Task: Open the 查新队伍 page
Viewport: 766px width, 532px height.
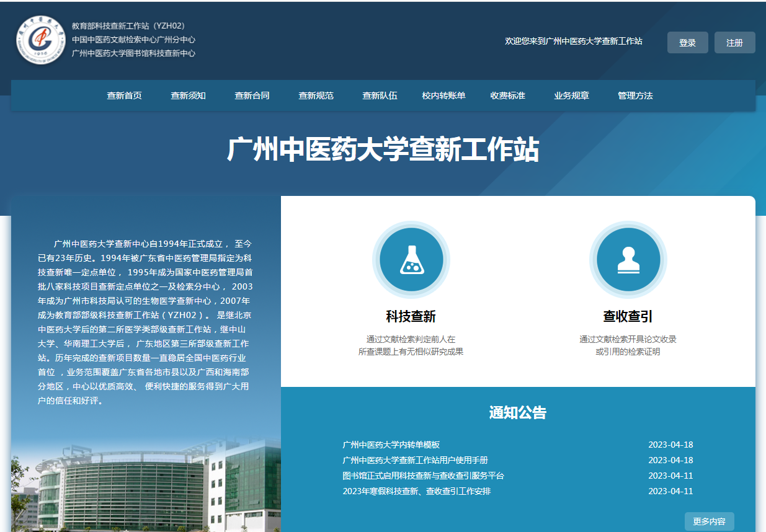Action: [380, 95]
